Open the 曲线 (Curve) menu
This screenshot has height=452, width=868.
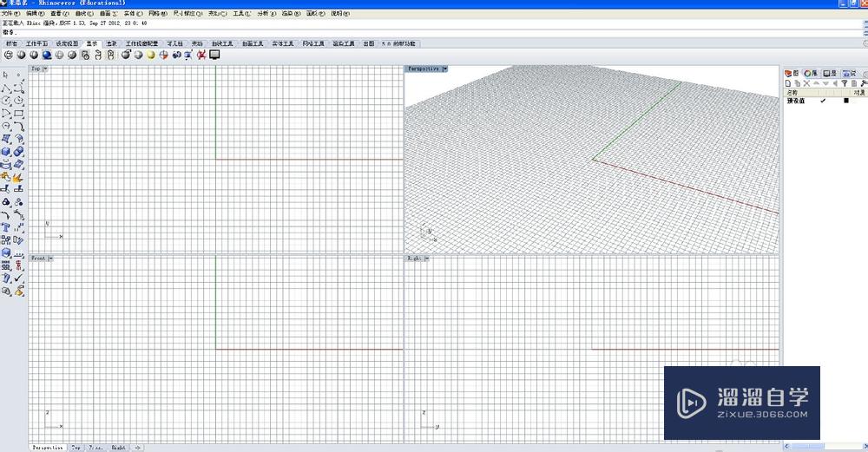point(84,13)
